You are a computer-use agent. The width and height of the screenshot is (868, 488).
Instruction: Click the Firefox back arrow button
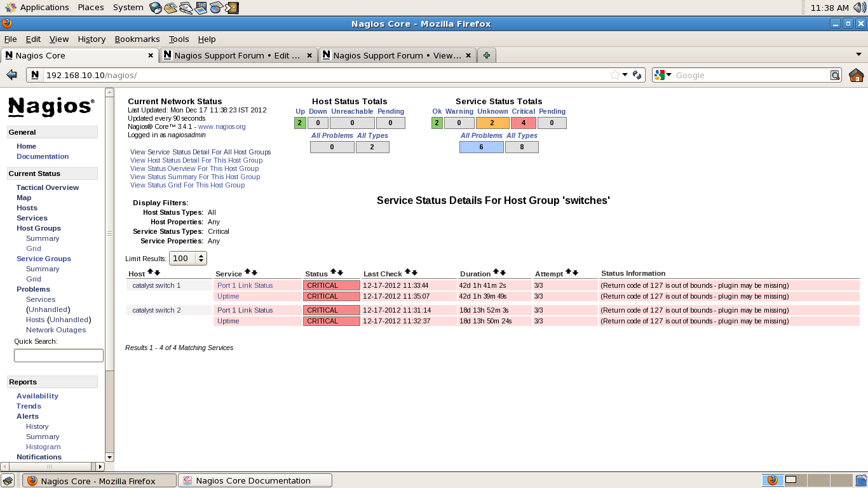11,75
